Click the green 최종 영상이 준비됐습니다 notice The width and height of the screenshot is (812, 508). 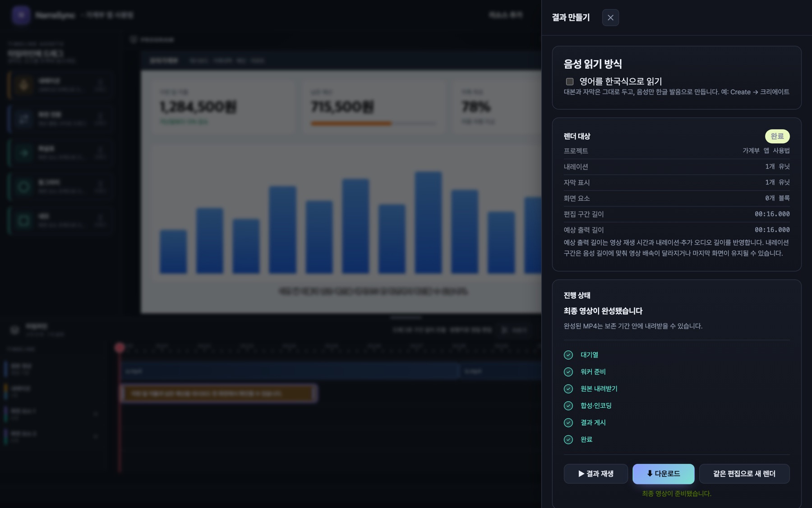[677, 494]
